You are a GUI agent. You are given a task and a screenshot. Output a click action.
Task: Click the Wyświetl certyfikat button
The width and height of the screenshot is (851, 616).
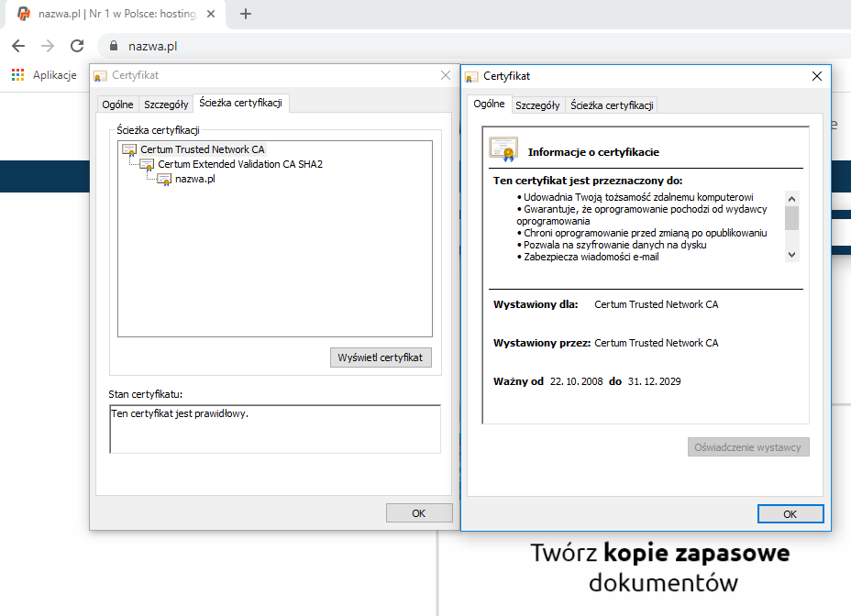coord(381,357)
